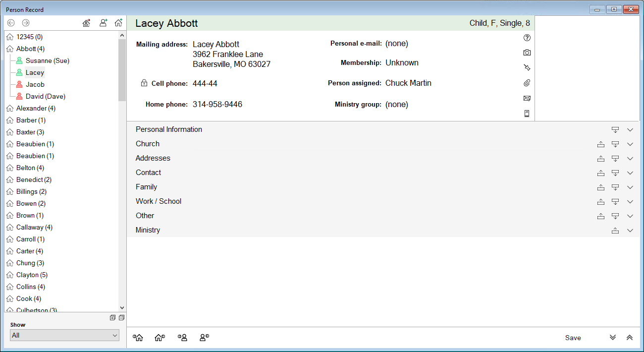The height and width of the screenshot is (352, 644).
Task: Click the add person icon
Action: coord(103,23)
